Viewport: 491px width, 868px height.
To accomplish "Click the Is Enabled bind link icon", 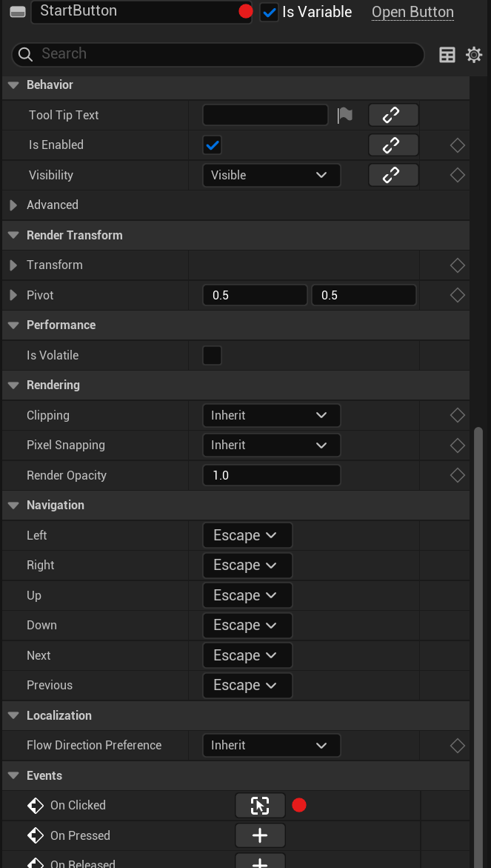I will tap(393, 145).
